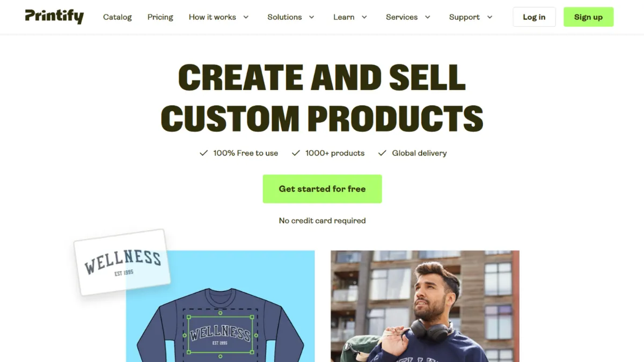This screenshot has height=362, width=644.
Task: Open the Learn dropdown chevron
Action: tap(364, 17)
